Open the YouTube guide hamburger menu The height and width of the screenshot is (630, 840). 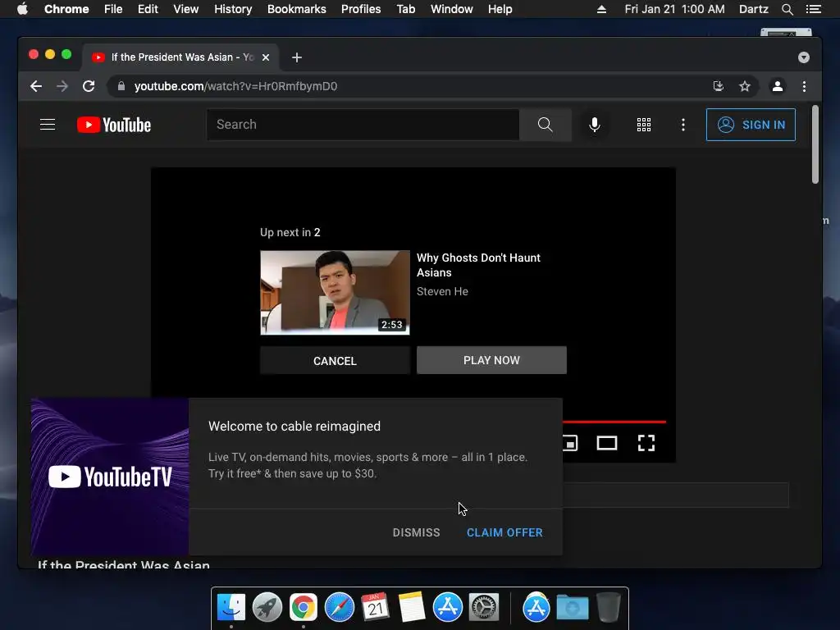[x=48, y=125]
